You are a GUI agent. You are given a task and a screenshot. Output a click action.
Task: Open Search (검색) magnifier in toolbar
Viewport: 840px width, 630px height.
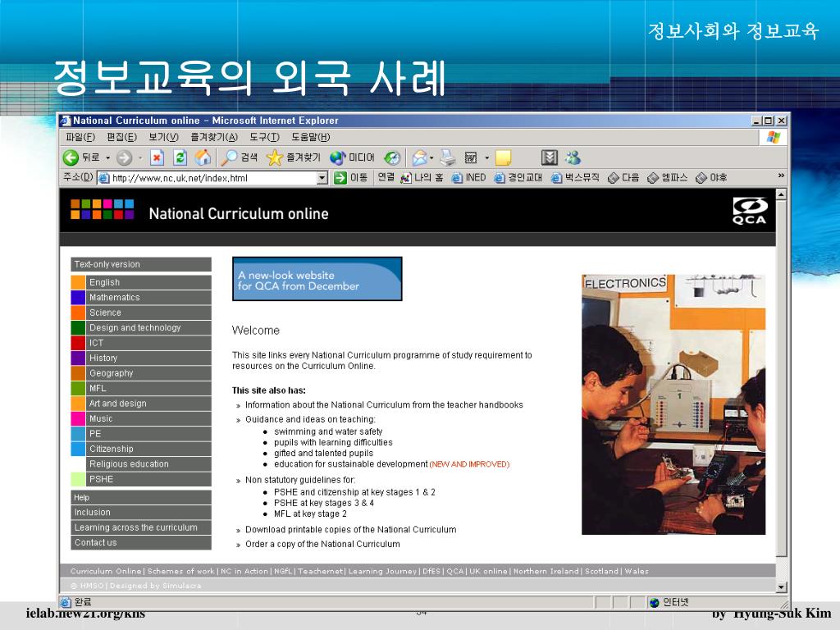(240, 157)
